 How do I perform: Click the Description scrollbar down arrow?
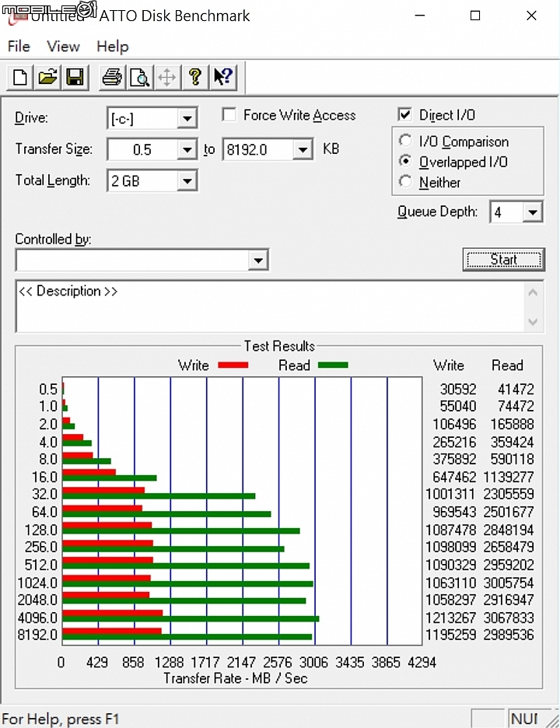[533, 322]
